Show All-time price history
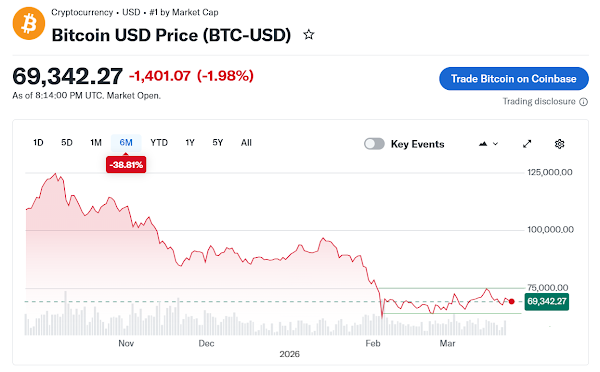This screenshot has width=600, height=372. [x=246, y=143]
